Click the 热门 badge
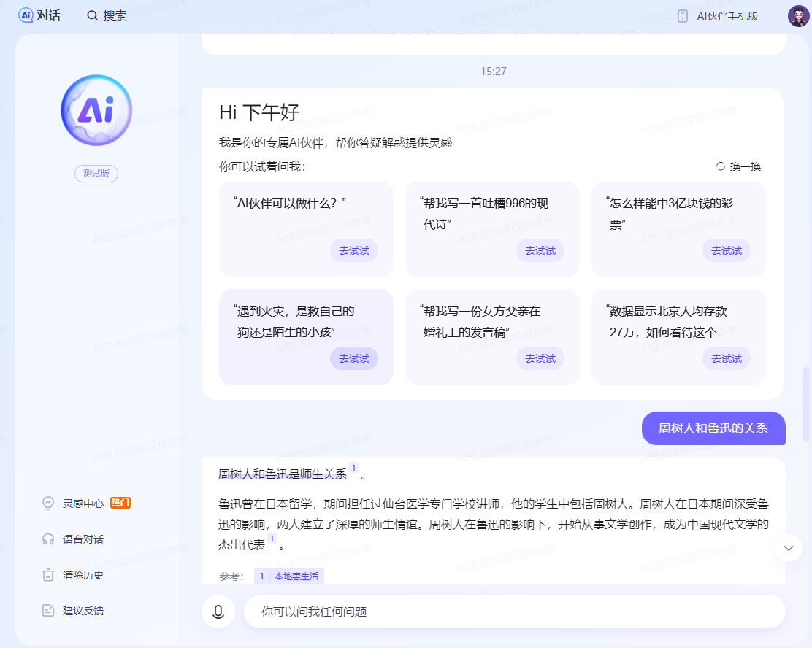 tap(120, 503)
